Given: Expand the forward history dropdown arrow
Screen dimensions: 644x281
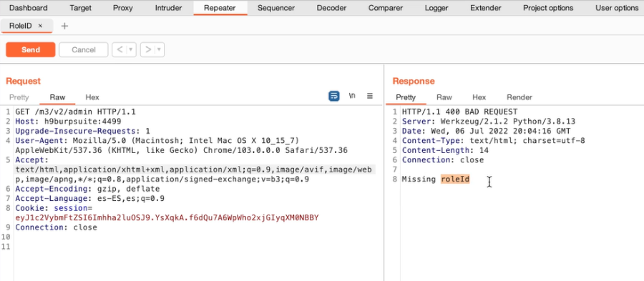Looking at the screenshot, I should point(160,49).
